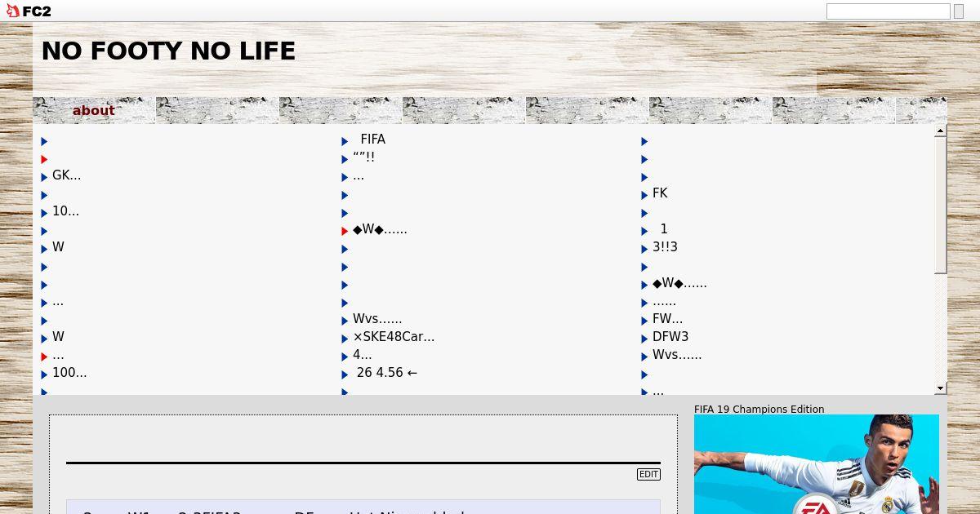Open the GK... entry in the list
This screenshot has width=980, height=514.
click(66, 175)
